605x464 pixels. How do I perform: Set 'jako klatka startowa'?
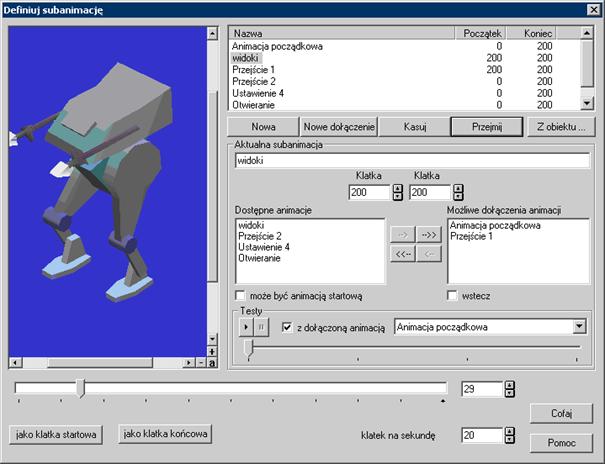click(x=56, y=435)
